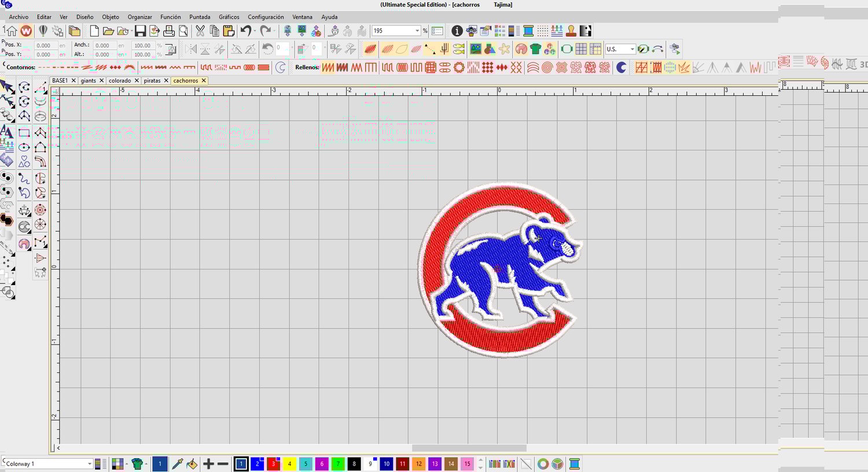Switch to the piratas design tab

point(152,81)
